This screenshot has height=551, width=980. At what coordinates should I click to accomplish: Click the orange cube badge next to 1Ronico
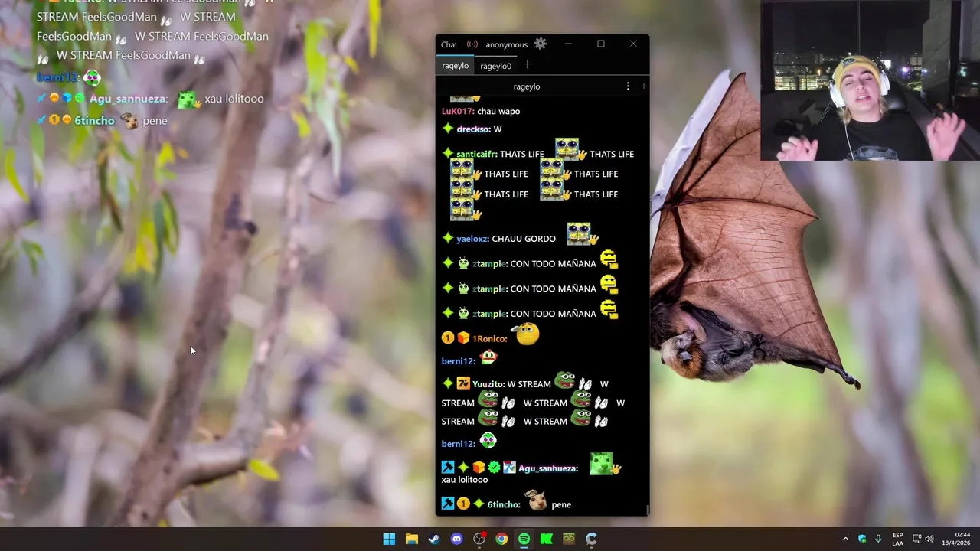coord(463,338)
